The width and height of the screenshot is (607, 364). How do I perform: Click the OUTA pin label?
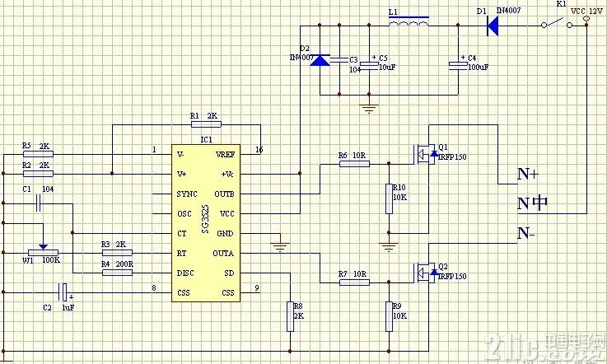click(x=223, y=254)
